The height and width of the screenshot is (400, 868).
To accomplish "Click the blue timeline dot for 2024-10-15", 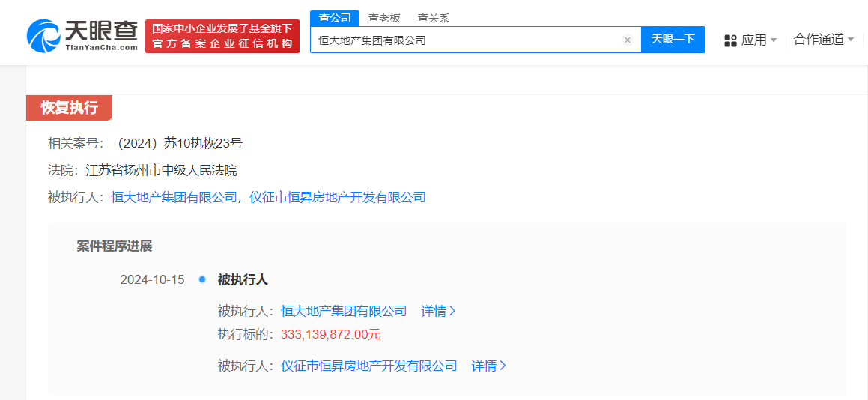I will (201, 279).
